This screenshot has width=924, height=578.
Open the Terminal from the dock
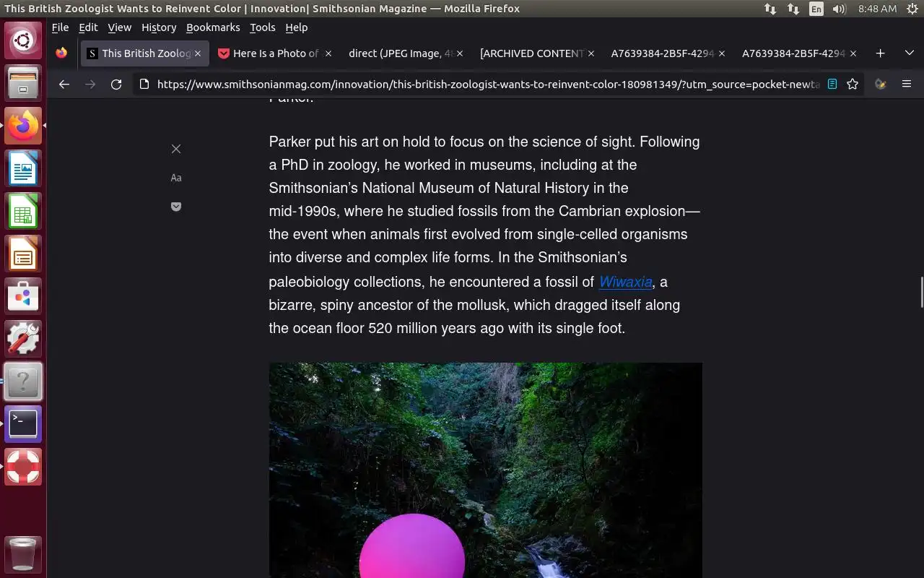tap(23, 424)
